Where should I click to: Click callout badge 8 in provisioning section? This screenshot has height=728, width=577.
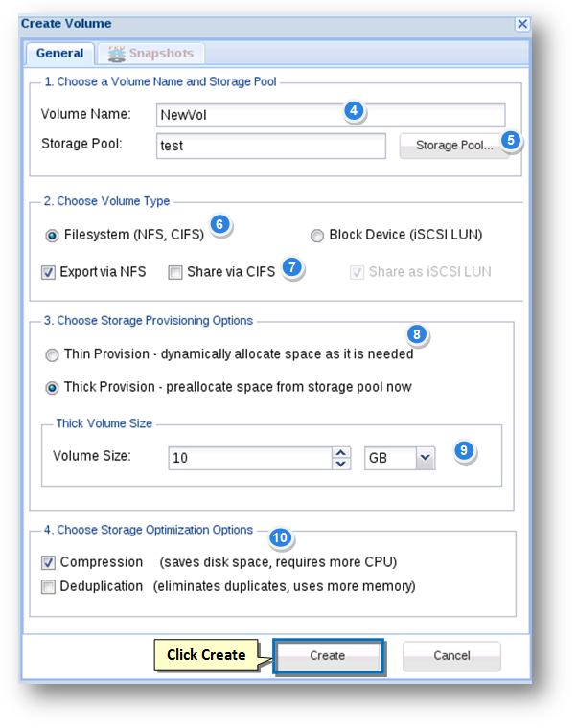[417, 334]
